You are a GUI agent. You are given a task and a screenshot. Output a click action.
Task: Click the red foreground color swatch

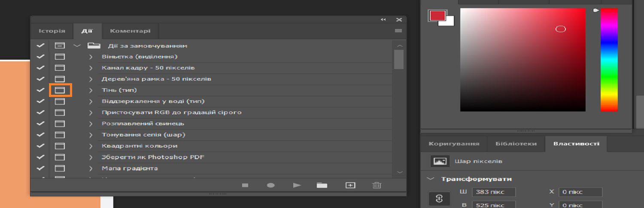pos(437,15)
